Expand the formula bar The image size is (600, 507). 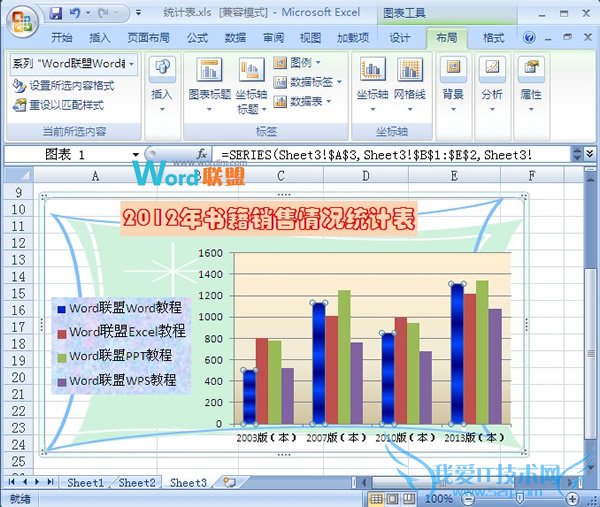[589, 154]
